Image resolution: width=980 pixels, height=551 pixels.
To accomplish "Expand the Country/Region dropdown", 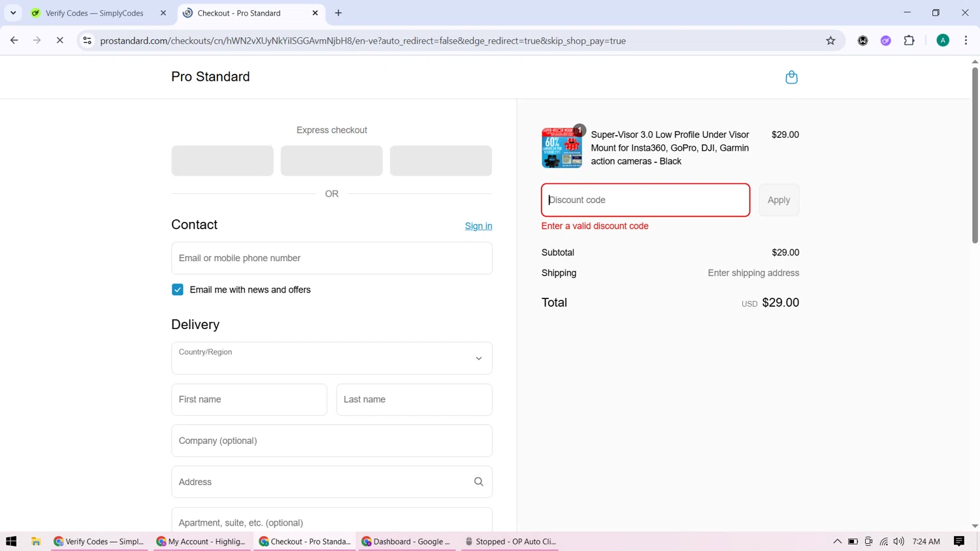I will tap(332, 358).
